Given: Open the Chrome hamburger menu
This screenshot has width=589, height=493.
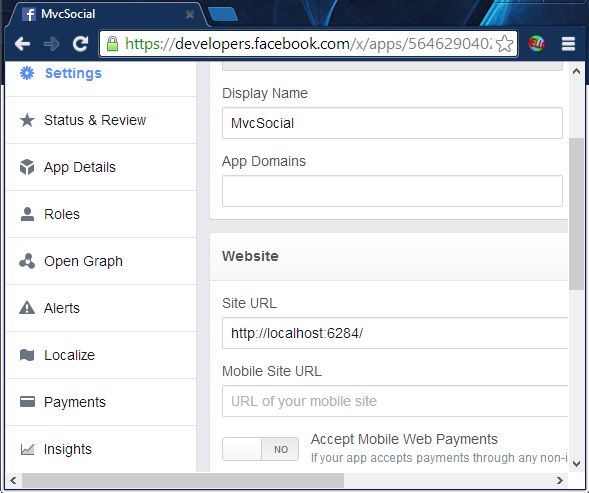Looking at the screenshot, I should pos(568,44).
